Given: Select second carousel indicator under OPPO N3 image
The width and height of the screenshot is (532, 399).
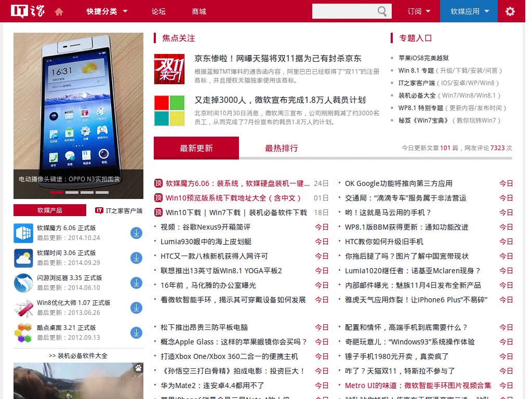Looking at the screenshot, I should tap(72, 192).
